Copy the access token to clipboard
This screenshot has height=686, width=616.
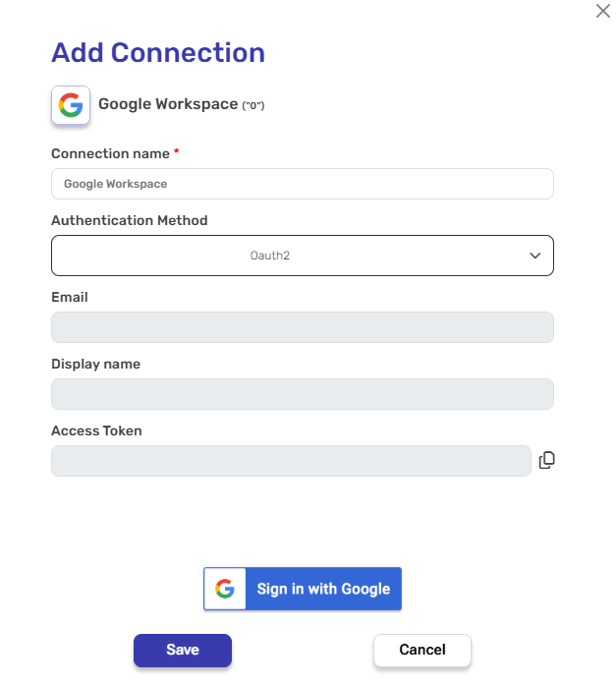click(547, 460)
